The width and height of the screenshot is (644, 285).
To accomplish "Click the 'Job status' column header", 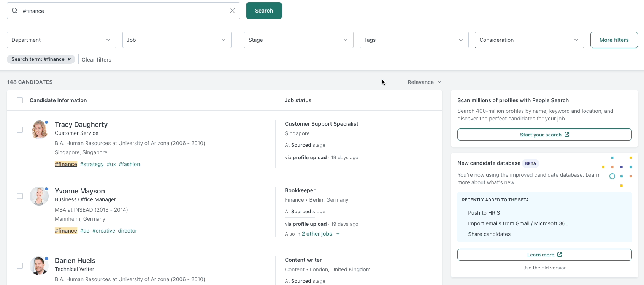I will [x=298, y=100].
